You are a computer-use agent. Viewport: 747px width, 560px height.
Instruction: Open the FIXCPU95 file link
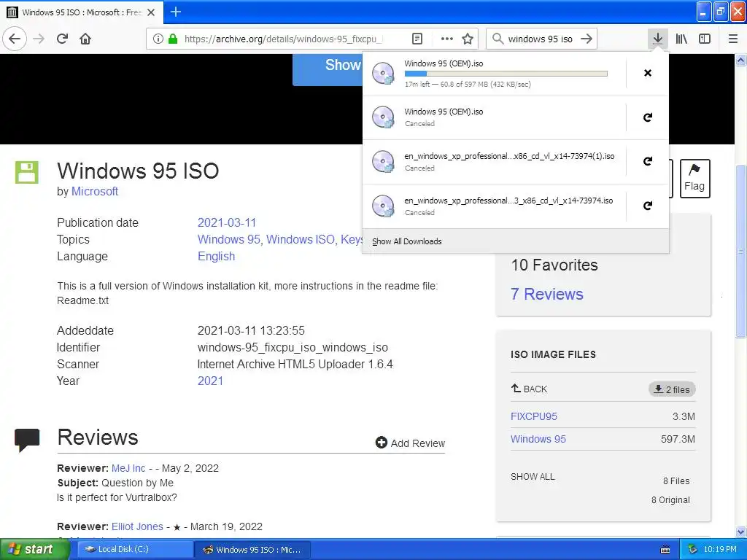tap(533, 416)
